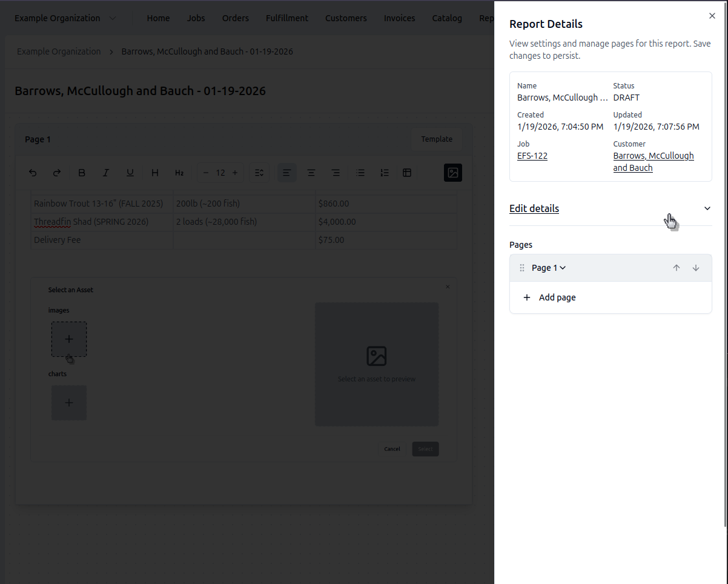
Task: Increase font size with plus button
Action: 235,173
